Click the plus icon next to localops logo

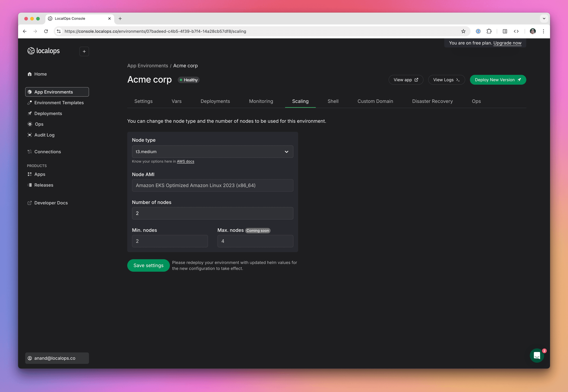84,51
